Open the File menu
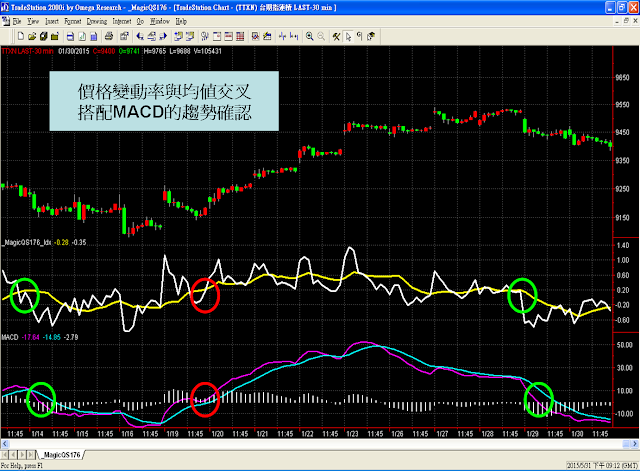 pyautogui.click(x=17, y=21)
